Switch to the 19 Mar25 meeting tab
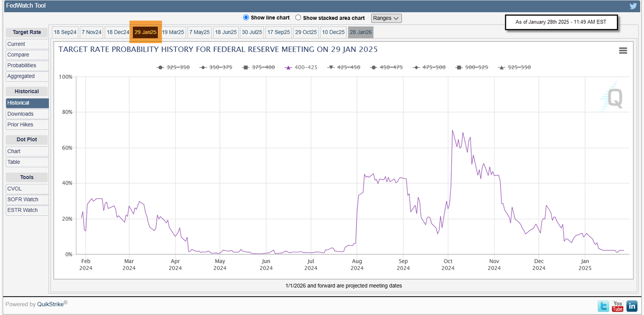 point(173,32)
